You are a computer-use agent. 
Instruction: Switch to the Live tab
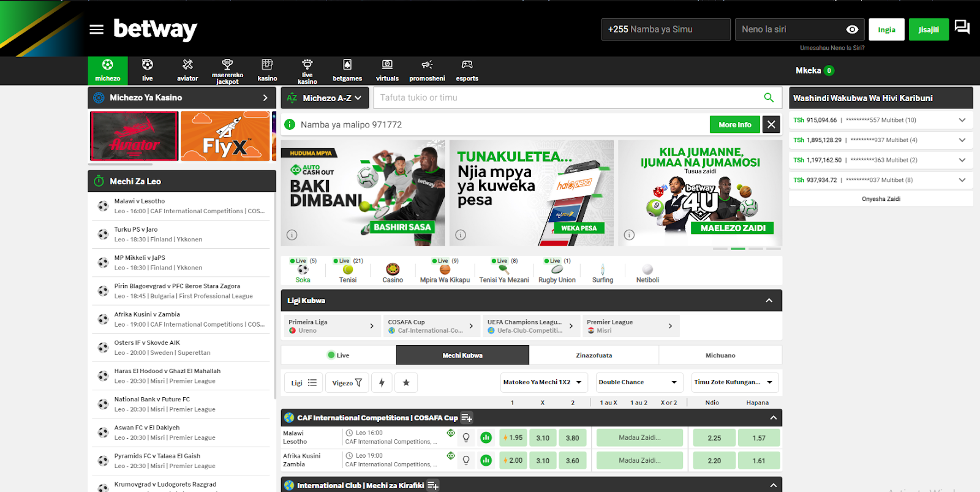338,355
